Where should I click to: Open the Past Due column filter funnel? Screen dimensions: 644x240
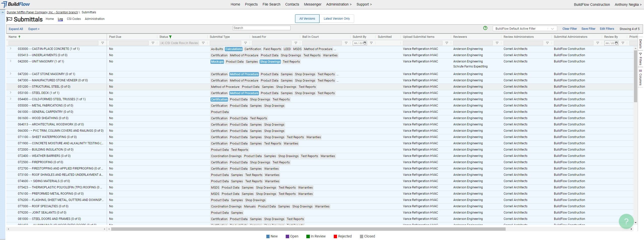click(x=153, y=43)
